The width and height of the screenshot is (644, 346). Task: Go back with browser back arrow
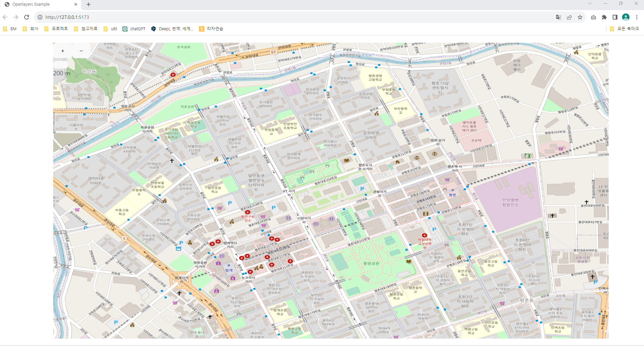click(5, 17)
